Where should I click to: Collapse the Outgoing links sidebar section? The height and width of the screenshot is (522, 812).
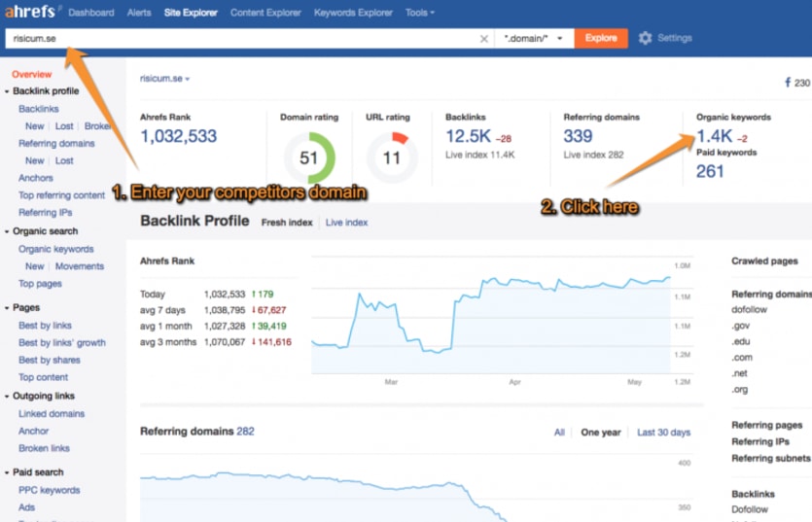[x=7, y=397]
